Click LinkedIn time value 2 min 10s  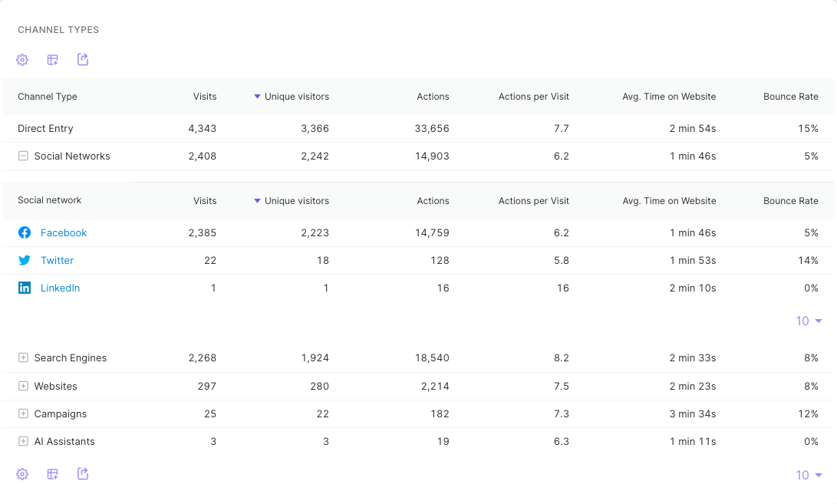tap(693, 288)
